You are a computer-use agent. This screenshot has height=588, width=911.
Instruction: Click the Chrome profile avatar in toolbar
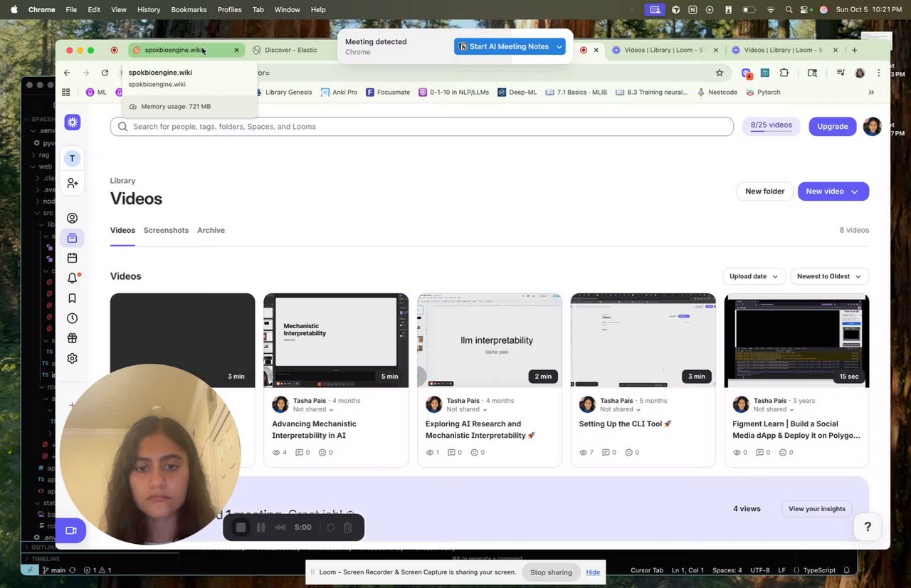860,73
